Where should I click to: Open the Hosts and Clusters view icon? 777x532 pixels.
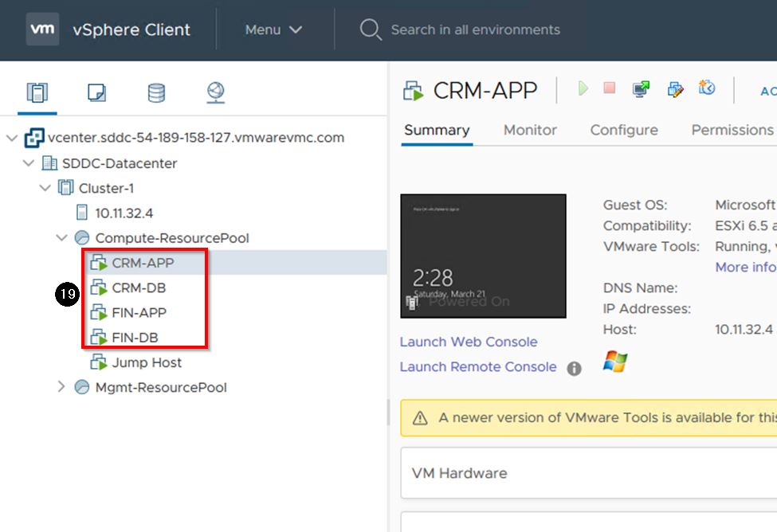click(37, 92)
